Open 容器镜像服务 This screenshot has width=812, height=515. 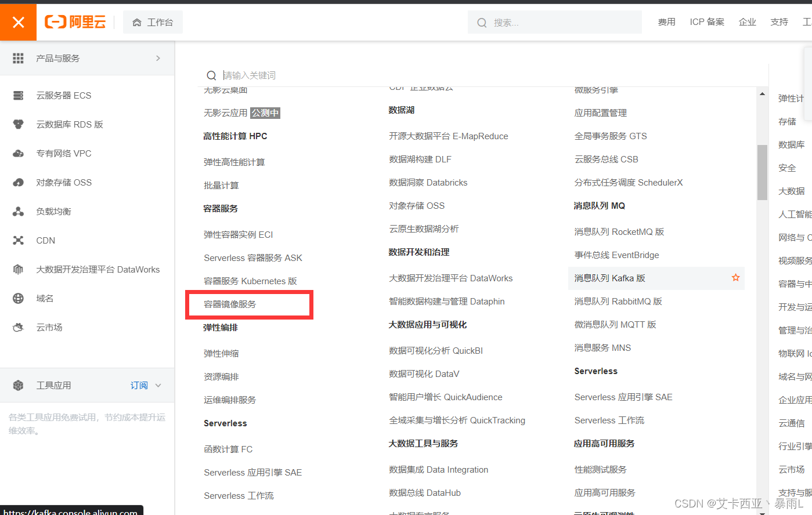pyautogui.click(x=230, y=304)
